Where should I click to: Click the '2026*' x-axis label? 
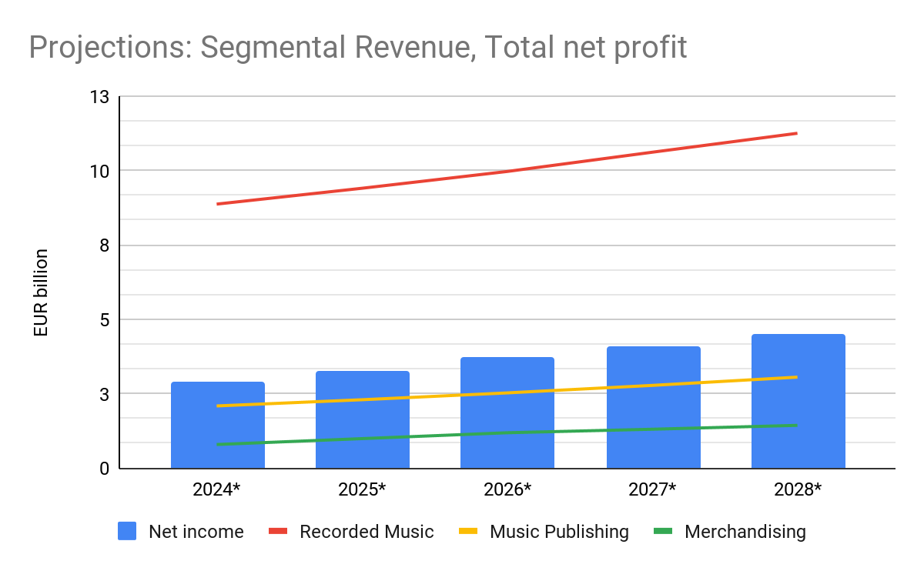[x=507, y=489]
